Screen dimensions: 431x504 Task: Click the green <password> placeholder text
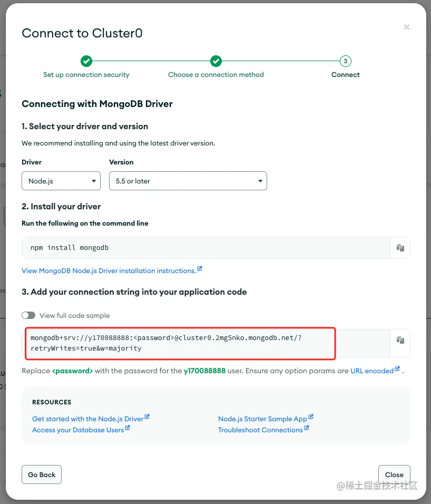(73, 371)
